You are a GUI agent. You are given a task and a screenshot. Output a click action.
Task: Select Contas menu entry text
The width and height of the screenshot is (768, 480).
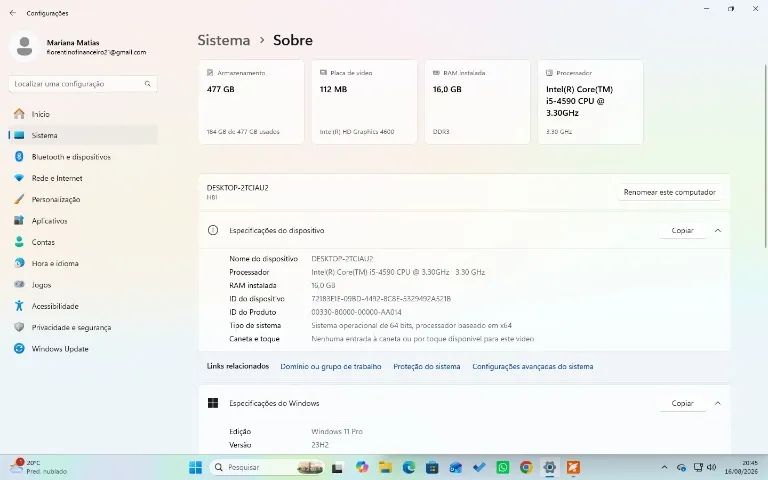click(x=43, y=242)
